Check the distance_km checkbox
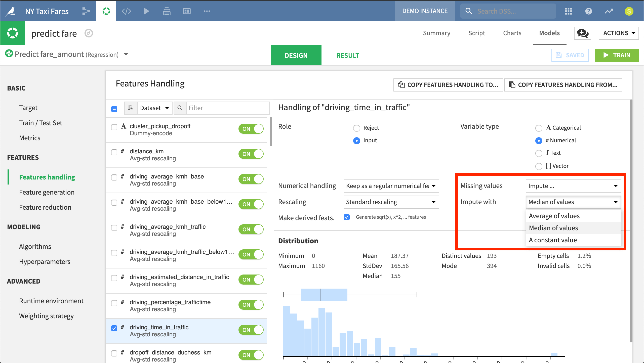The image size is (644, 363). pyautogui.click(x=114, y=152)
